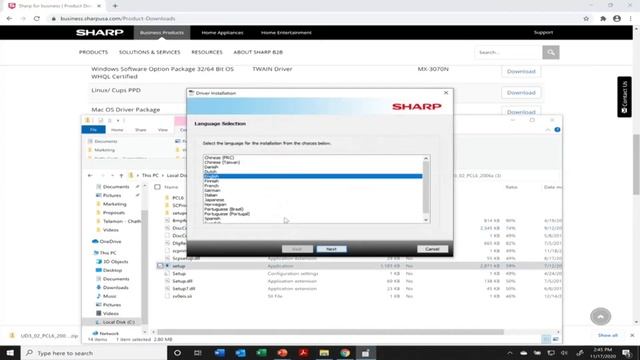Open the RESOURCES menu

tap(207, 52)
